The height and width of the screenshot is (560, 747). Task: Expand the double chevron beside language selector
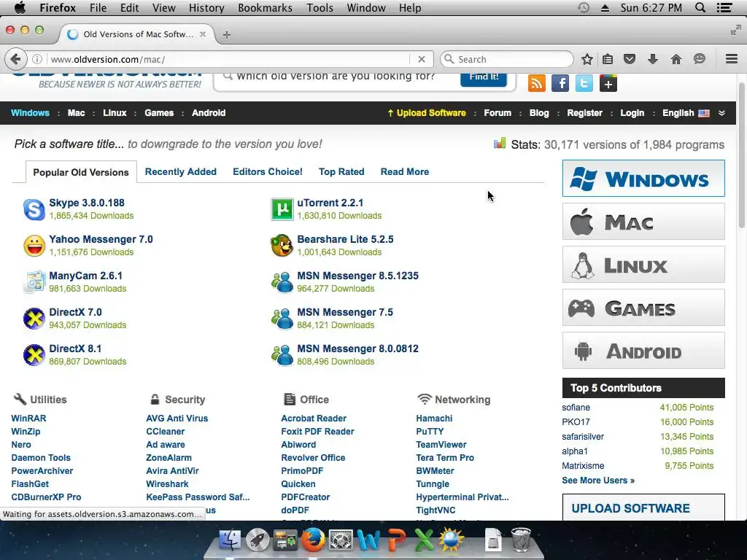pos(721,113)
